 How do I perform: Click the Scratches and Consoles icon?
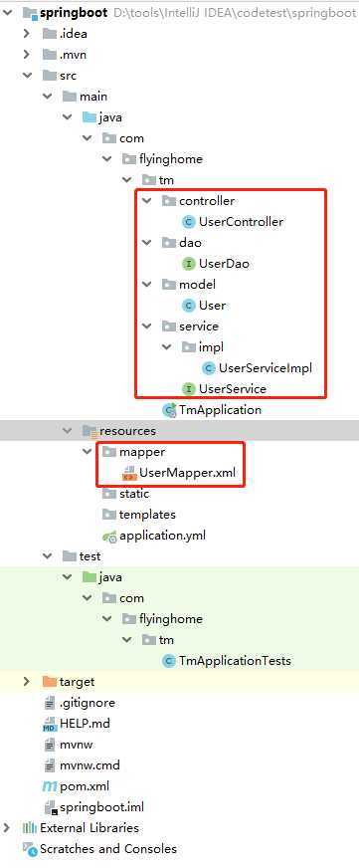[x=29, y=849]
